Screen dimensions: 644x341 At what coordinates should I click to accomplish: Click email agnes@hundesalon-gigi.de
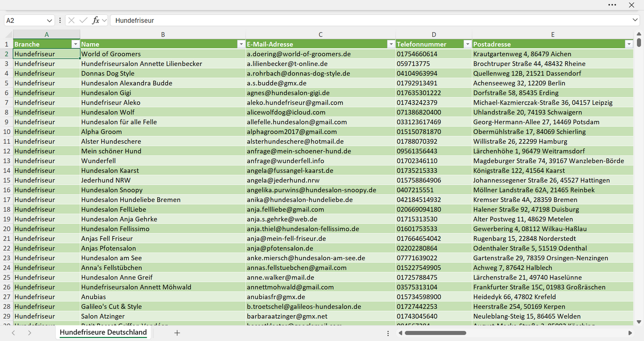(321, 93)
